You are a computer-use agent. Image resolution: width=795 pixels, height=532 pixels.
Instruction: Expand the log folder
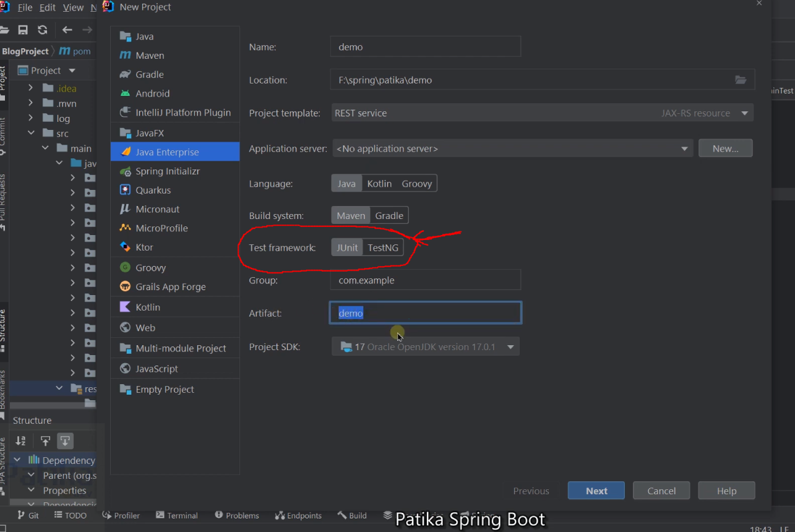30,118
